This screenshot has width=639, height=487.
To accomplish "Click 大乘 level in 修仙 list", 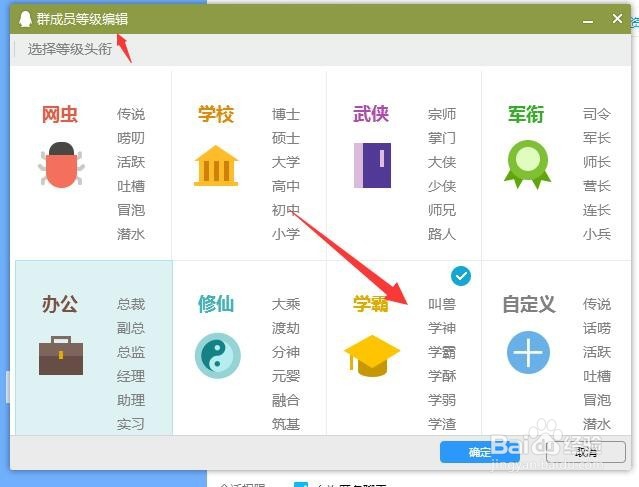I will [x=286, y=304].
